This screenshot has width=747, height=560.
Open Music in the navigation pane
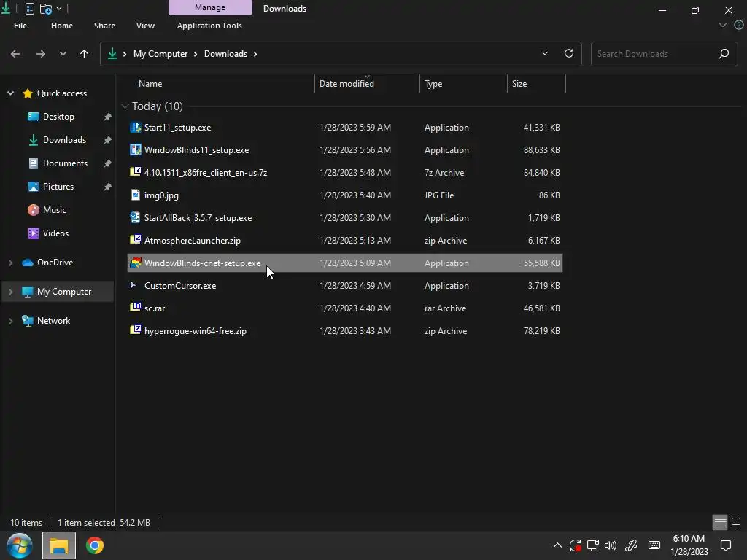pos(54,210)
